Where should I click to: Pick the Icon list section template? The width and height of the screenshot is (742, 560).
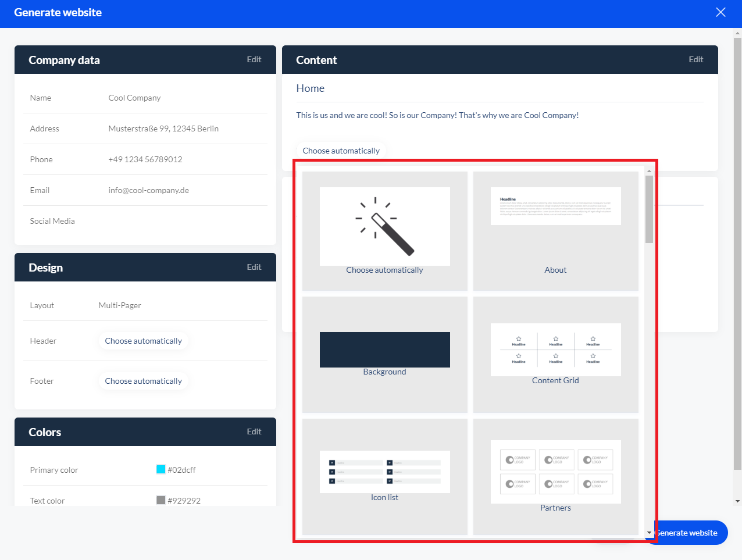(384, 476)
